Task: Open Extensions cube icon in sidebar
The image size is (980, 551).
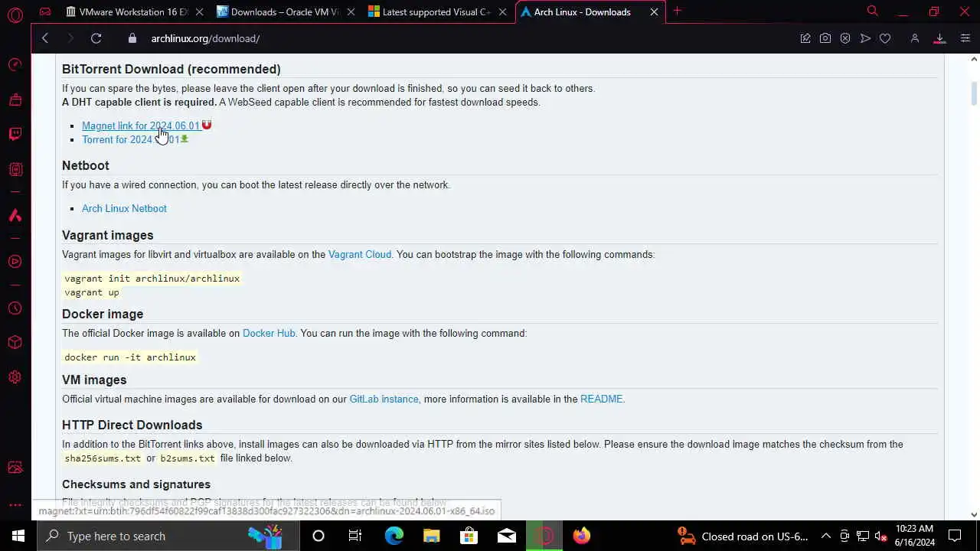Action: 15,343
